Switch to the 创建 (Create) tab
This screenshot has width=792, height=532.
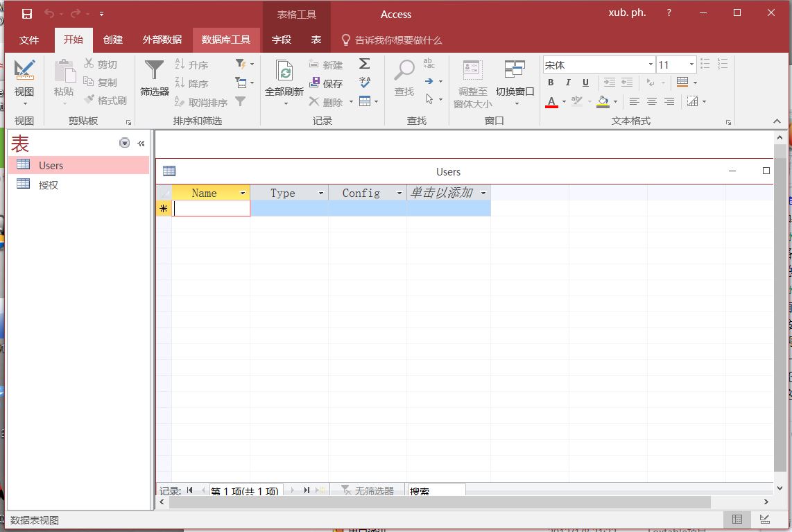point(113,40)
